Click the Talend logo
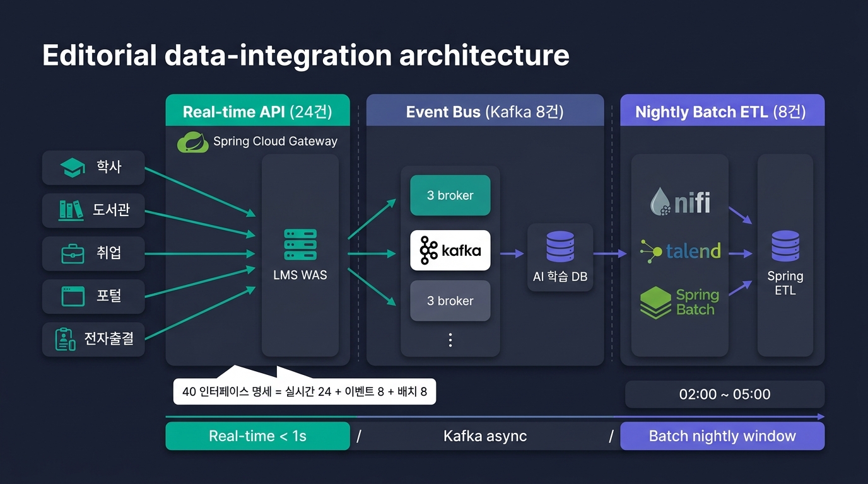 (680, 251)
